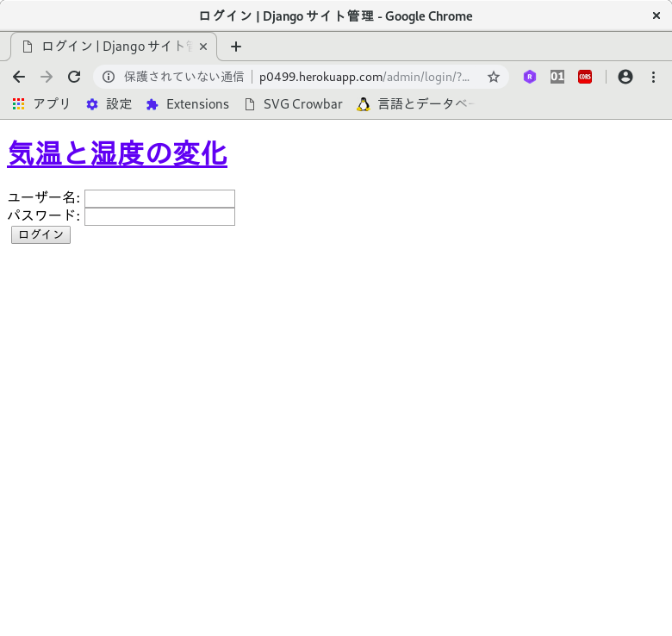Go back to the previous page
This screenshot has height=636, width=672.
click(x=19, y=78)
